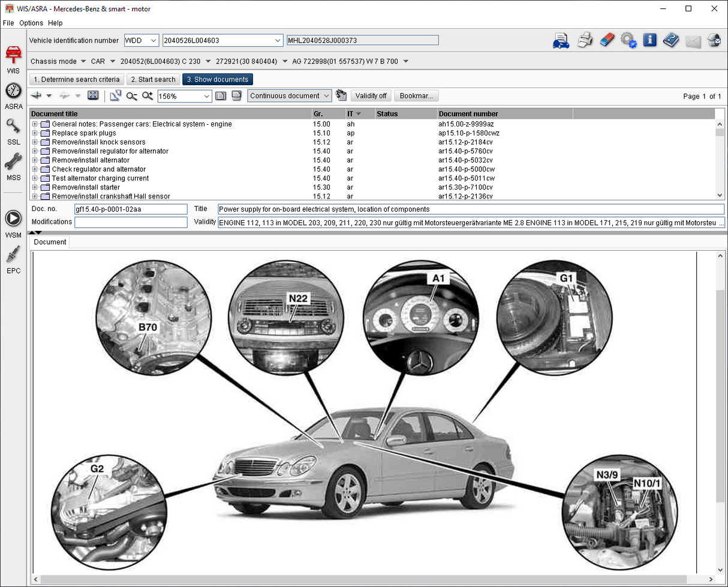728x587 pixels.
Task: Click the printer icon in top toolbar
Action: pos(585,40)
